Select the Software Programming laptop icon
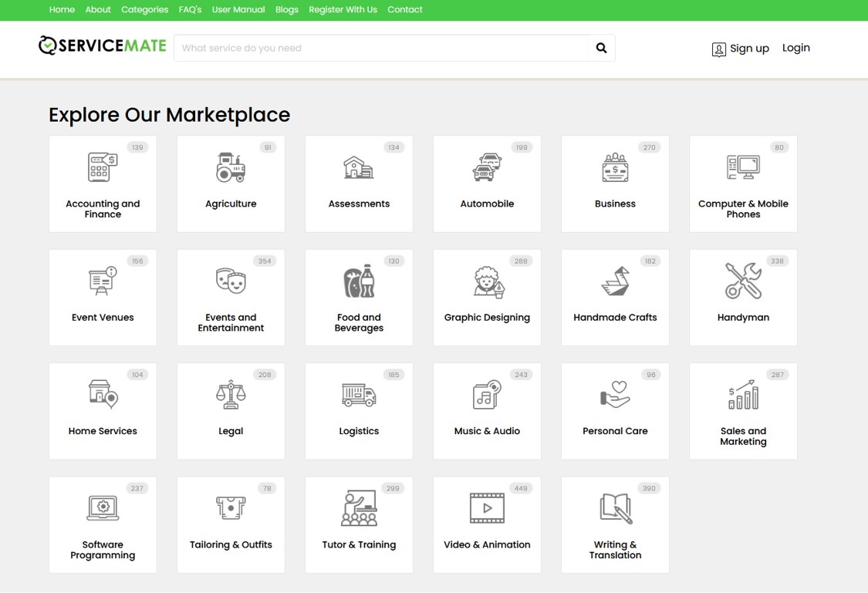The image size is (868, 593). pyautogui.click(x=103, y=507)
